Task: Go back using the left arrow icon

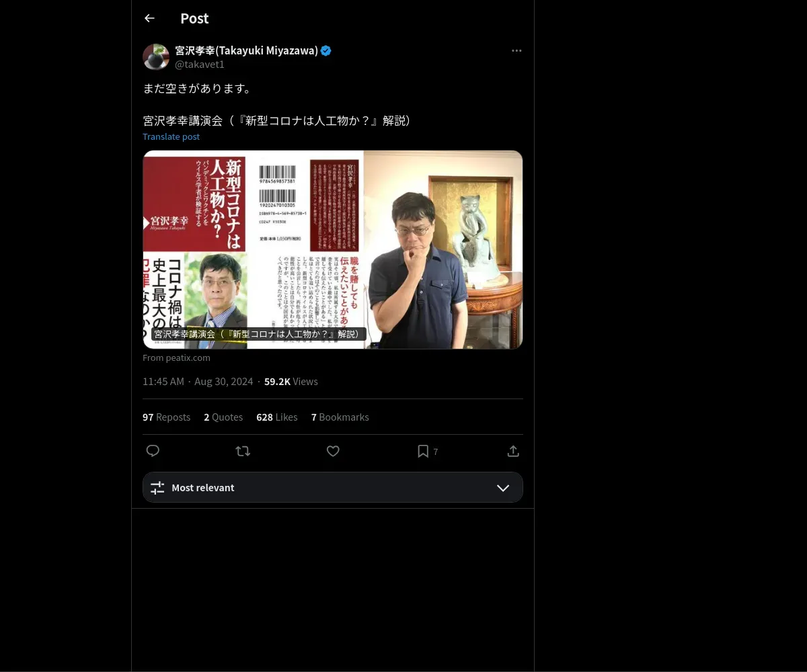Action: [149, 18]
